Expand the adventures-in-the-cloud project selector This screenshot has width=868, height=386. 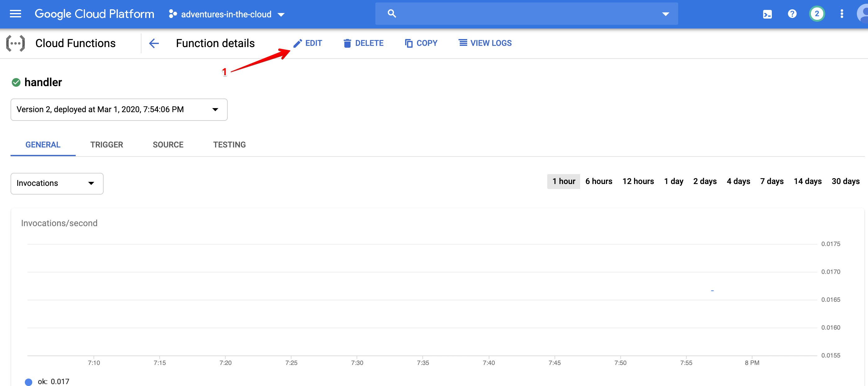226,14
